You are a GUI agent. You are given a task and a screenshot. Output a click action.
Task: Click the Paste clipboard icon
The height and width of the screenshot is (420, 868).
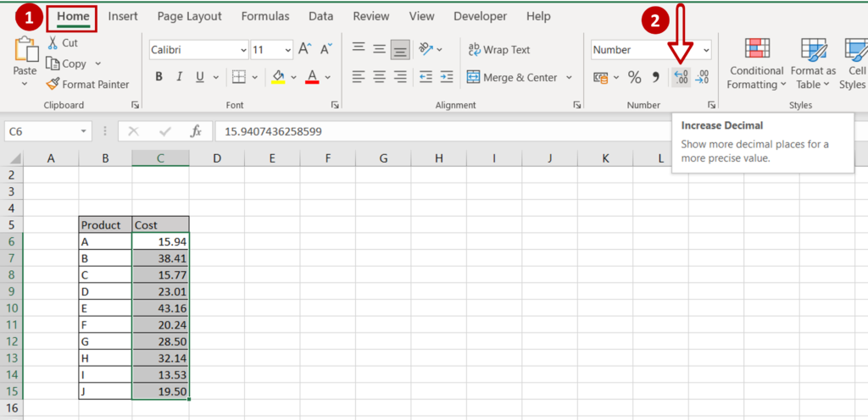click(25, 50)
